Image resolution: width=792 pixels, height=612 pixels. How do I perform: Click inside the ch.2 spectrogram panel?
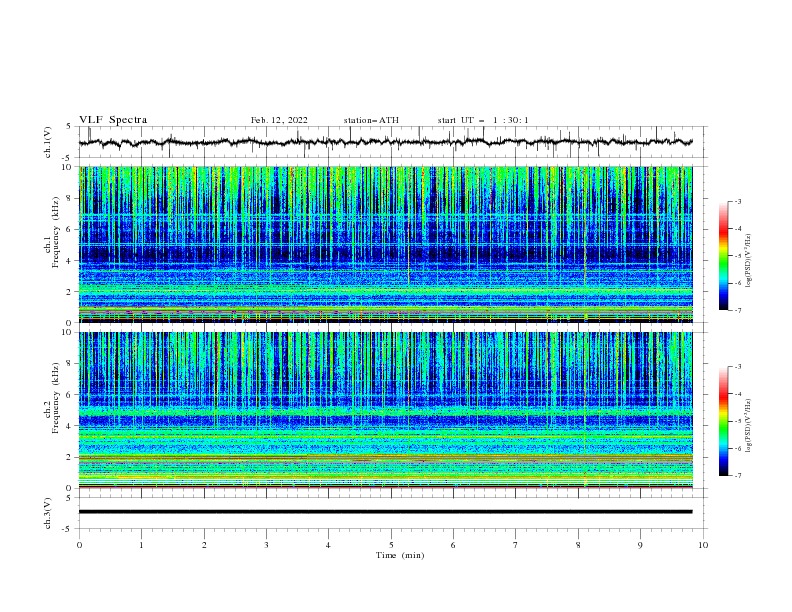385,410
